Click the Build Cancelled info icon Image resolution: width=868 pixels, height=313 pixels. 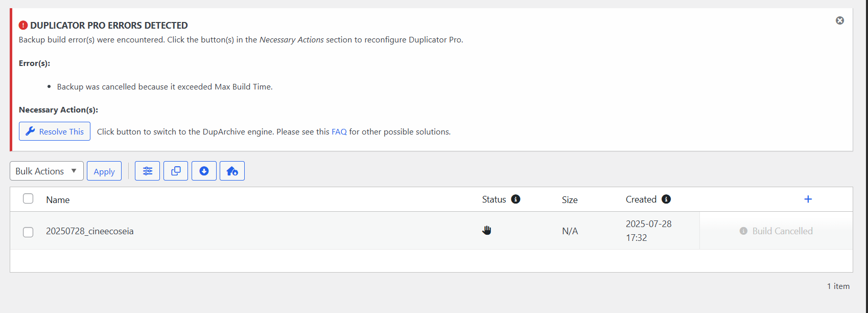point(743,231)
